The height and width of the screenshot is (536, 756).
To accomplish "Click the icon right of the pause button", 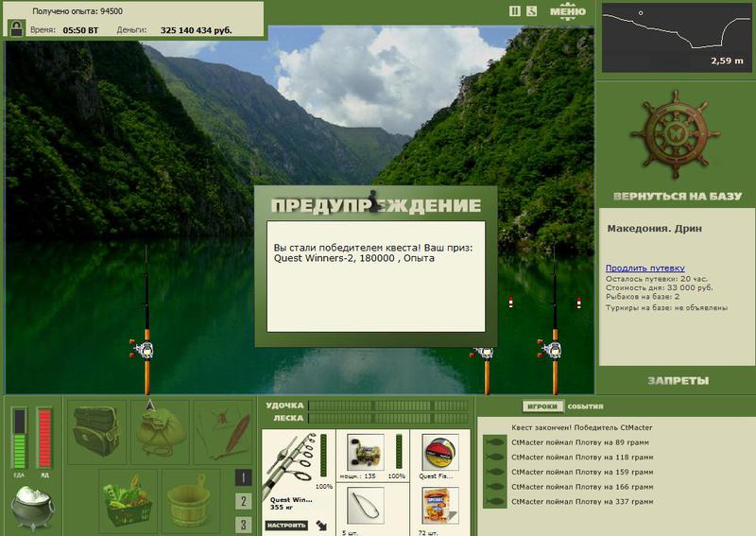I will click(x=531, y=10).
